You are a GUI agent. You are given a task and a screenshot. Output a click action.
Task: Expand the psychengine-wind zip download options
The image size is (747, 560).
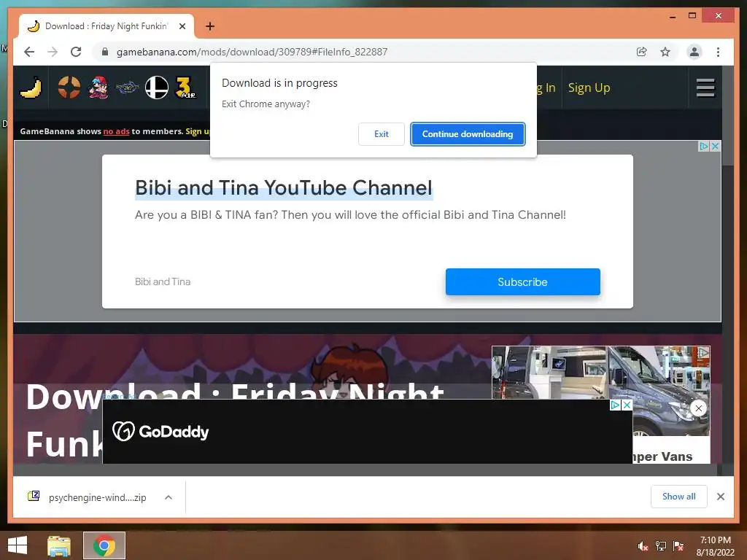[169, 497]
